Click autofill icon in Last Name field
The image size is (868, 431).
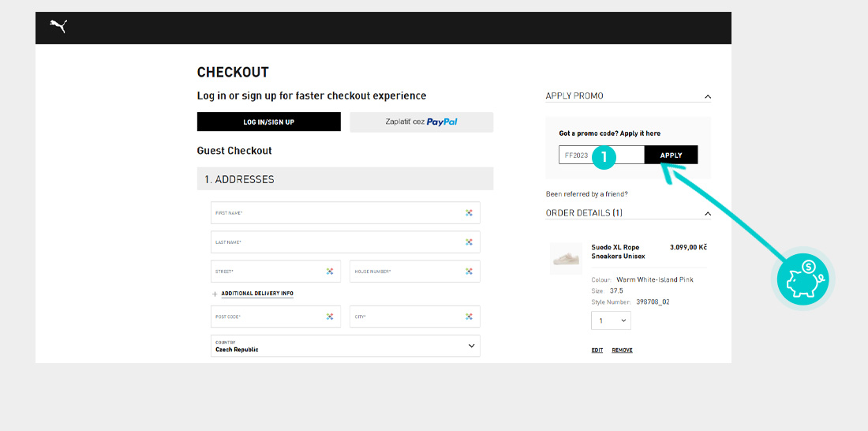[x=469, y=242]
